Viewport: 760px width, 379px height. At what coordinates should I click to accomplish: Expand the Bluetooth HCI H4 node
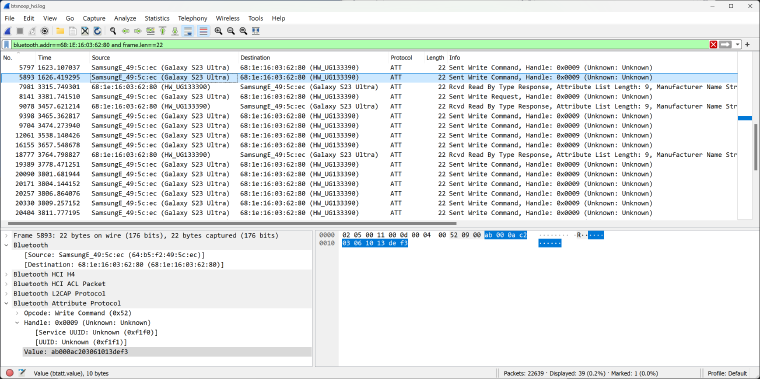(x=6, y=274)
